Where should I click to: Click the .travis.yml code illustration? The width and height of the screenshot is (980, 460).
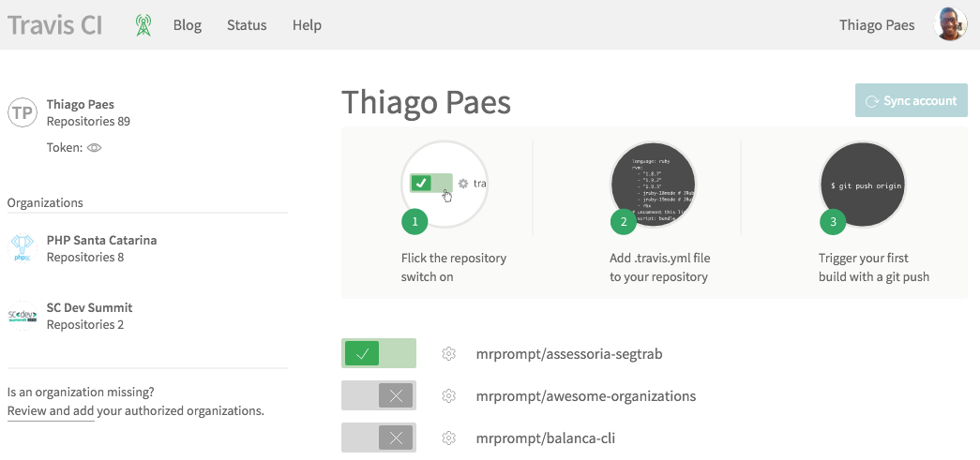tap(653, 185)
